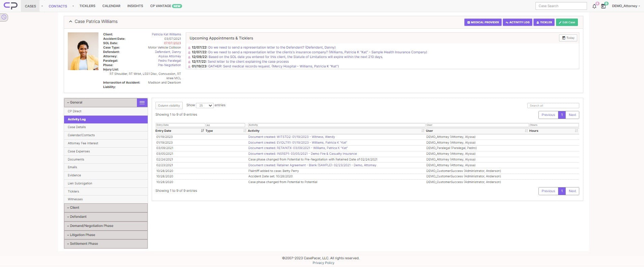This screenshot has width=644, height=267.
Task: Go to TICKLERS in top navigation
Action: (87, 6)
